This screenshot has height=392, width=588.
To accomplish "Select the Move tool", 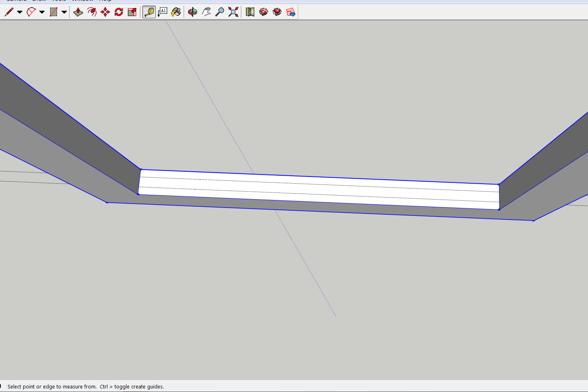I will pyautogui.click(x=105, y=12).
